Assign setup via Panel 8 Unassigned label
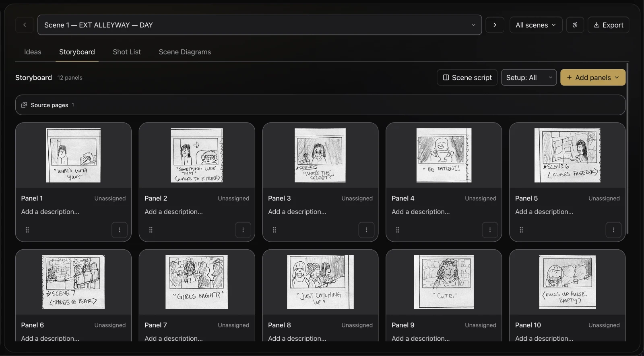Viewport: 644px width, 356px height. click(357, 325)
